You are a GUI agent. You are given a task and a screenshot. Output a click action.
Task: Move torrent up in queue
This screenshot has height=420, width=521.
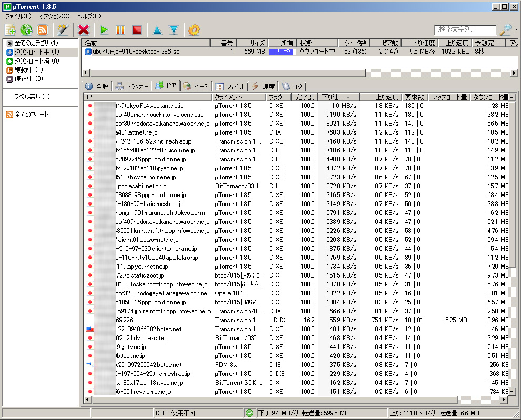pyautogui.click(x=157, y=30)
